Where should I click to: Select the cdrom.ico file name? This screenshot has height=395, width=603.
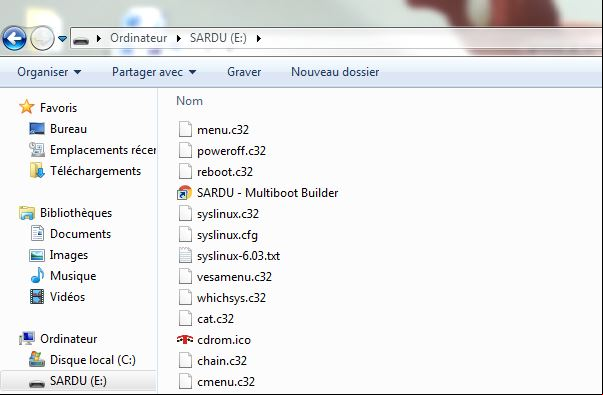(x=224, y=340)
